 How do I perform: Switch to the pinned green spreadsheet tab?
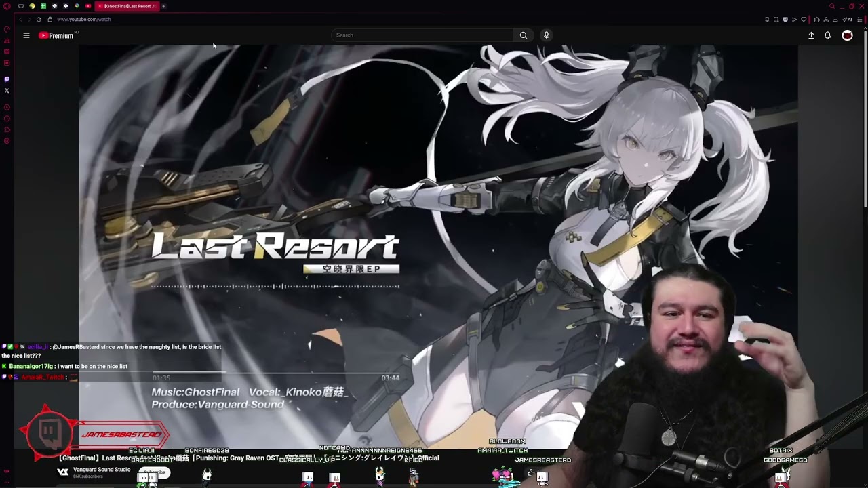click(43, 6)
